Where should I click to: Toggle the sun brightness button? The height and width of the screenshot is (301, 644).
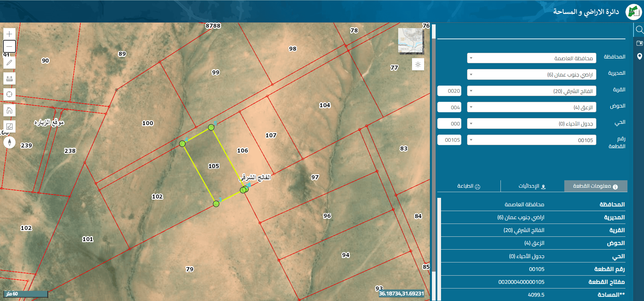click(418, 65)
